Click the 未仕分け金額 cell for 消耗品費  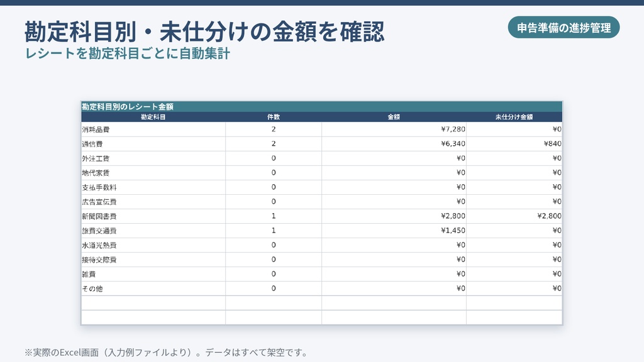coord(514,129)
